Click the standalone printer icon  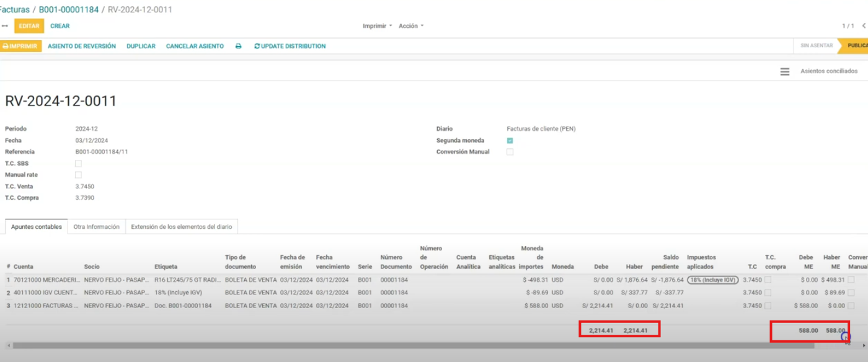point(238,46)
